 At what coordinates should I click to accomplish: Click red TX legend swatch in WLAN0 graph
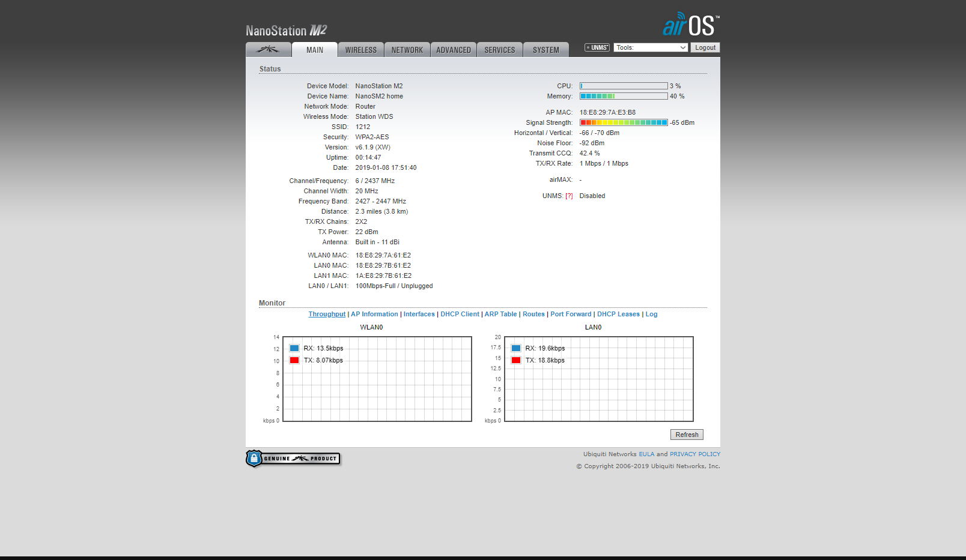coord(294,360)
